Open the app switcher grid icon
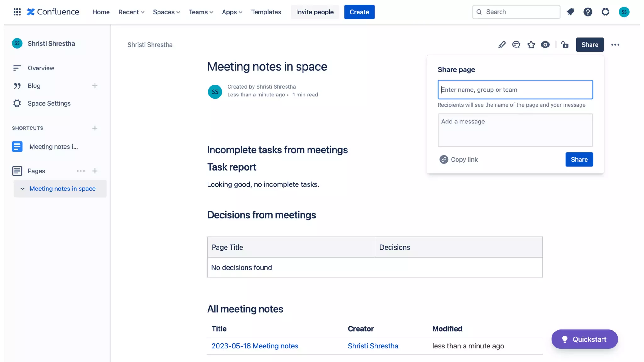Image resolution: width=644 pixels, height=362 pixels. (x=17, y=12)
